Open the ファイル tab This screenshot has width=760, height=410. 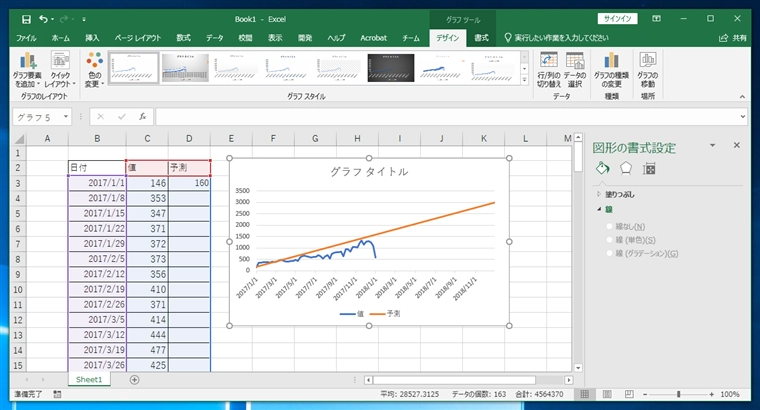click(x=26, y=38)
